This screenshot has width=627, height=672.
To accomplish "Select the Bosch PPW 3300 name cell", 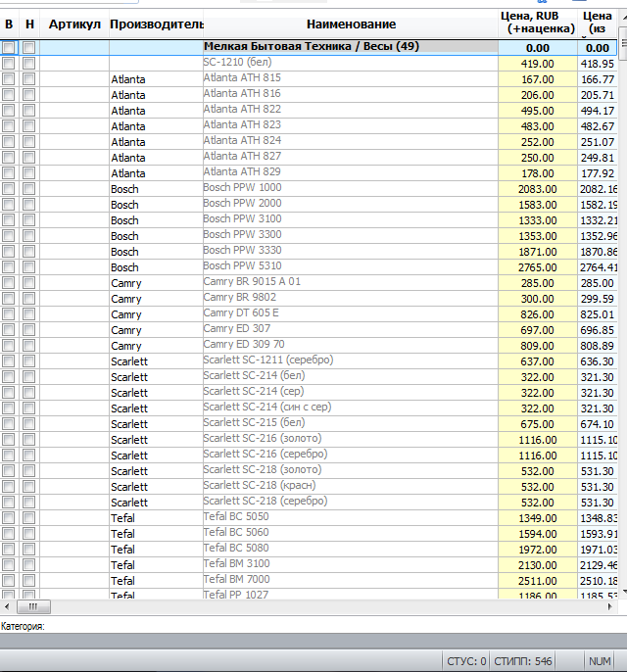I will click(351, 236).
